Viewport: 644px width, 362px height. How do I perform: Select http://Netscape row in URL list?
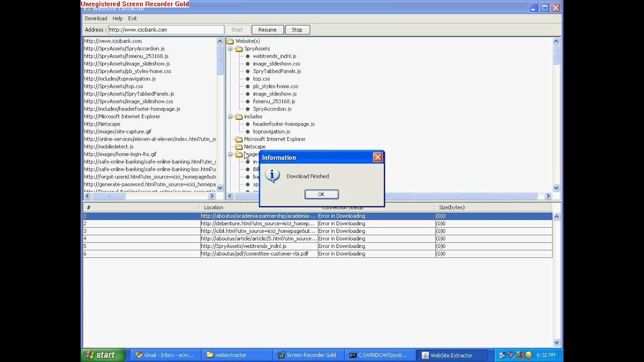pyautogui.click(x=102, y=124)
